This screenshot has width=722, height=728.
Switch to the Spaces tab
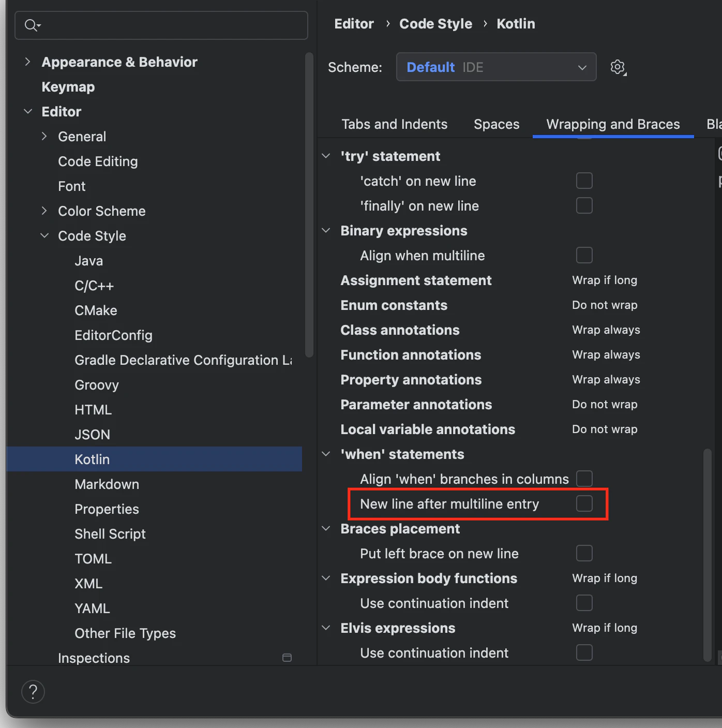[497, 124]
